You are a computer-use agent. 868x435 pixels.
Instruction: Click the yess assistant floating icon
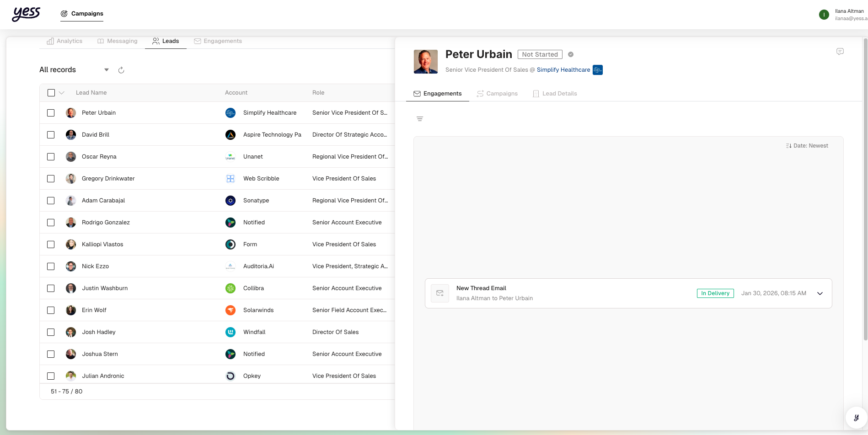(856, 417)
